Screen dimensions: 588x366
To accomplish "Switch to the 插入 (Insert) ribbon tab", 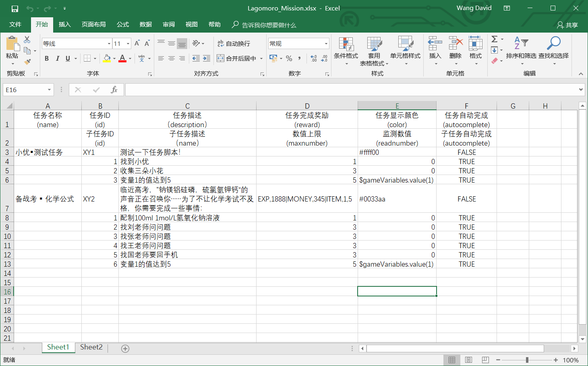I will tap(64, 25).
